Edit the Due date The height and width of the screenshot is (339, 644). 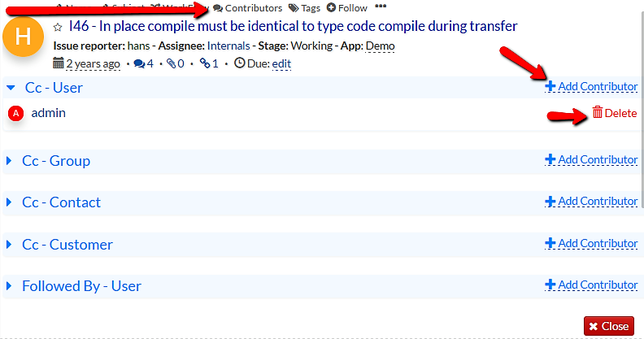(x=281, y=63)
